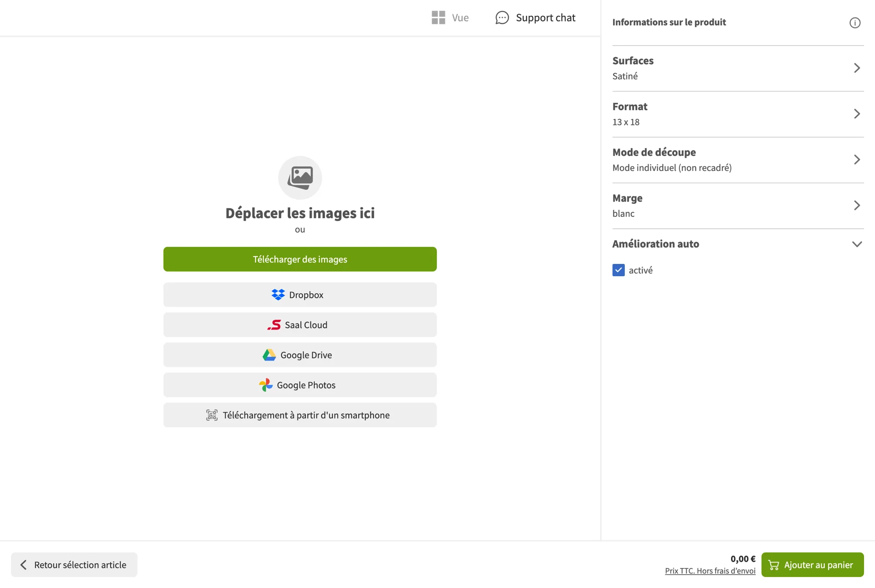This screenshot has height=588, width=875.
Task: Select the Google Photos upload label
Action: [306, 385]
